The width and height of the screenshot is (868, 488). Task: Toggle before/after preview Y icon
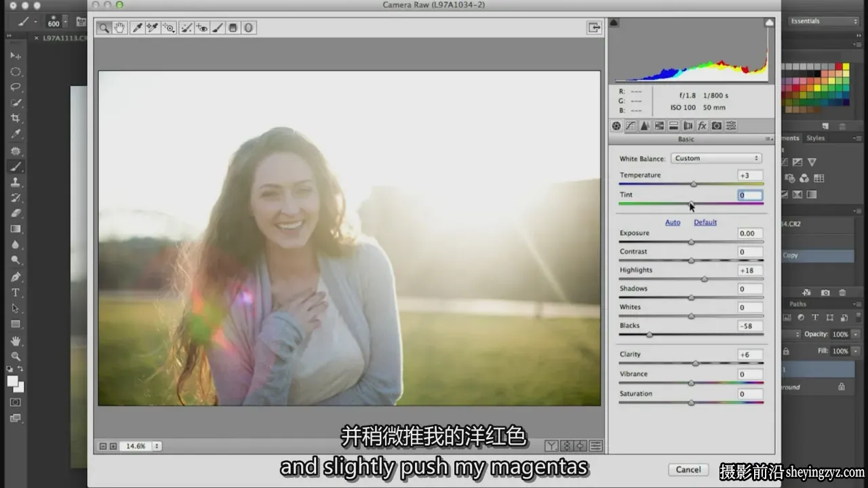pos(551,446)
